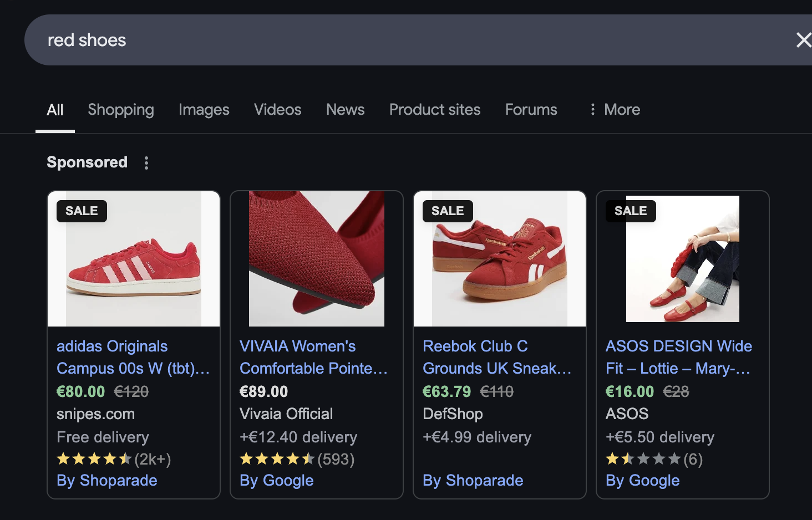
Task: Click 'By Shoparade' under the adidas listing
Action: click(107, 480)
